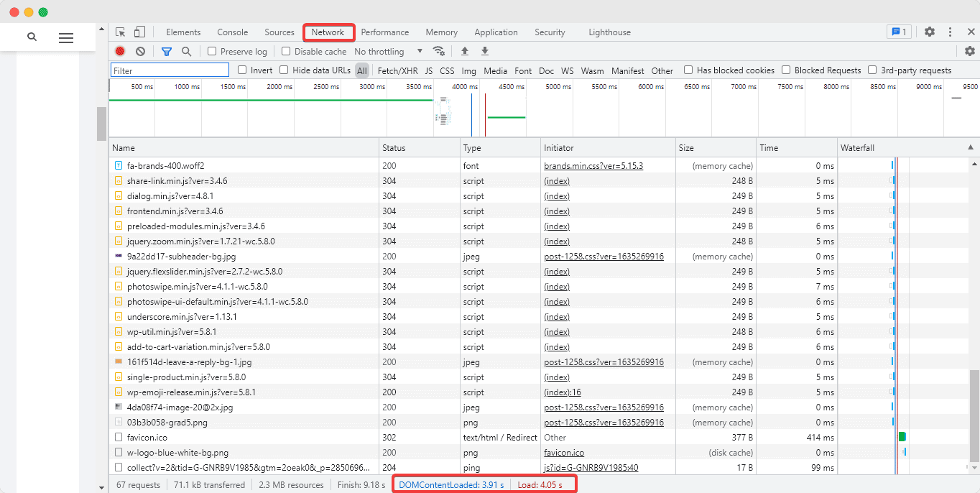Image resolution: width=980 pixels, height=493 pixels.
Task: Clear the network log
Action: coord(140,52)
